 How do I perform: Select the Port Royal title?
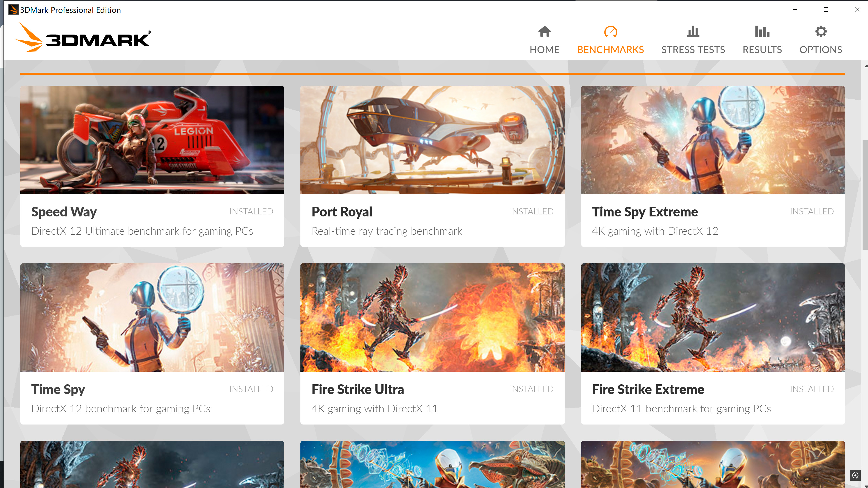pyautogui.click(x=342, y=212)
